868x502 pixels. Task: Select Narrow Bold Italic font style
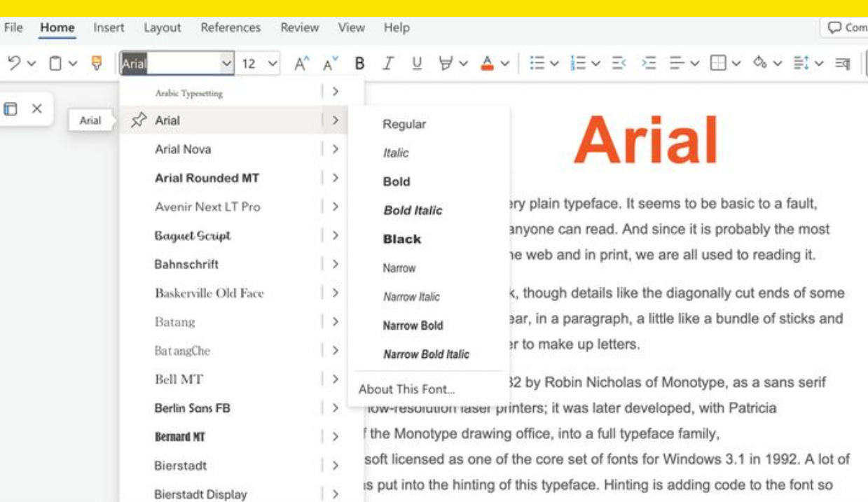point(426,354)
